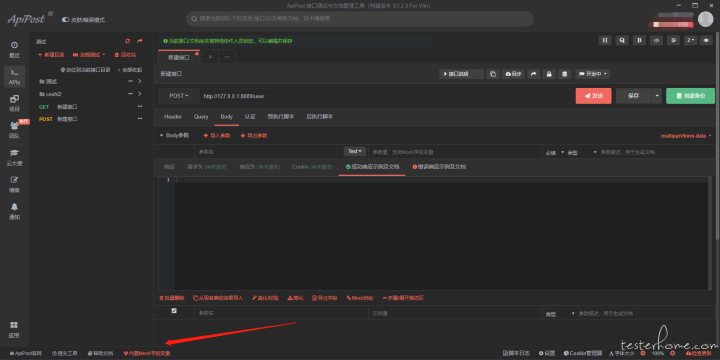The image size is (720, 360).
Task: Click 新建目录 in project panel
Action: [51, 55]
